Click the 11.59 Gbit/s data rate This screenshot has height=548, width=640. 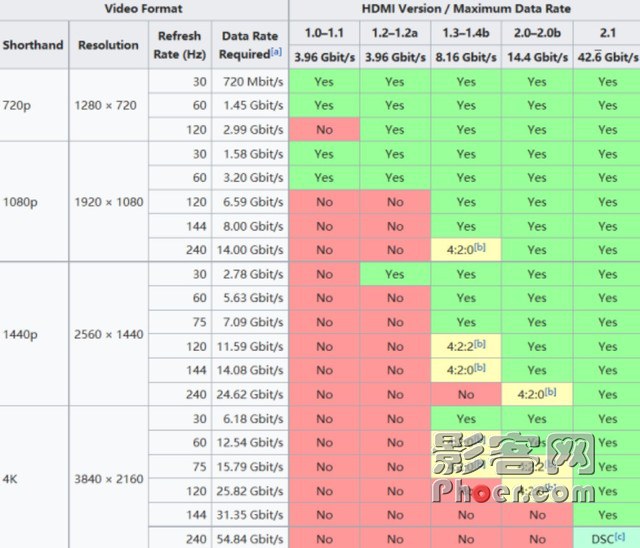pyautogui.click(x=250, y=346)
